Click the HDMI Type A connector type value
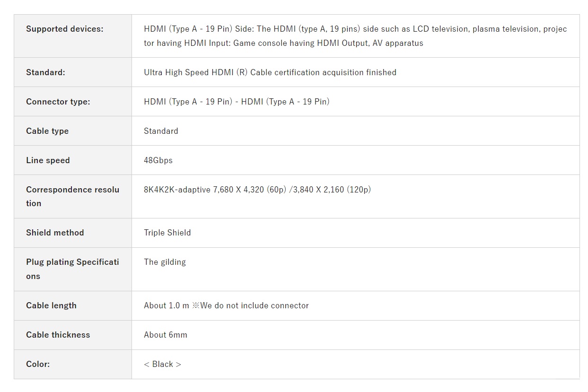 (x=237, y=102)
